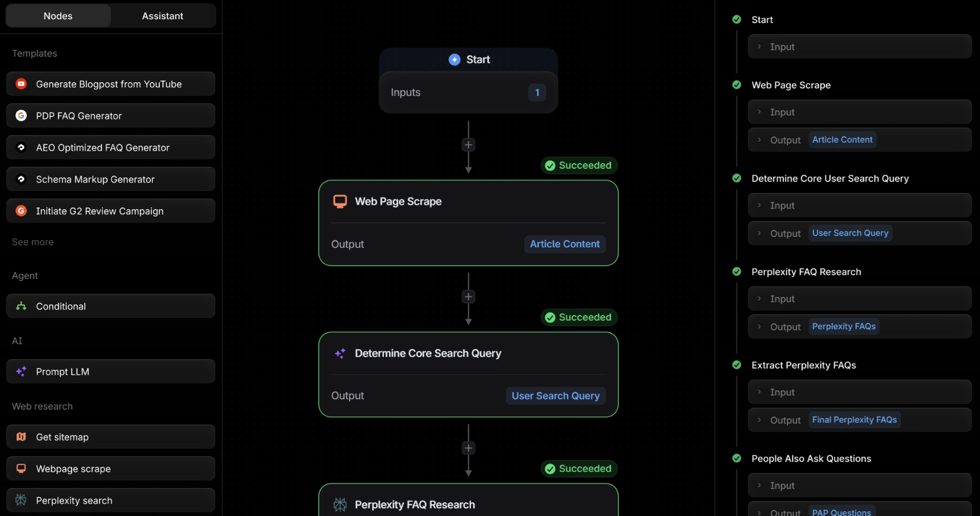Select the Determine Core Search Query node
The height and width of the screenshot is (516, 980).
point(469,375)
